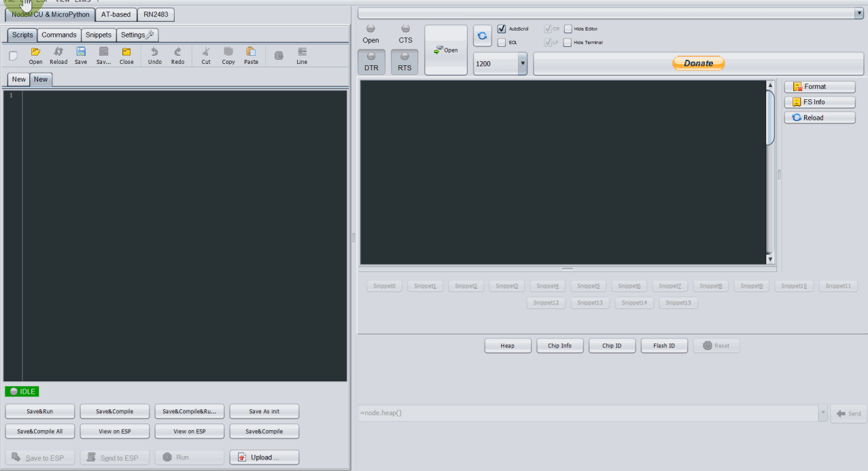Click the Snippet0 button

click(x=384, y=286)
